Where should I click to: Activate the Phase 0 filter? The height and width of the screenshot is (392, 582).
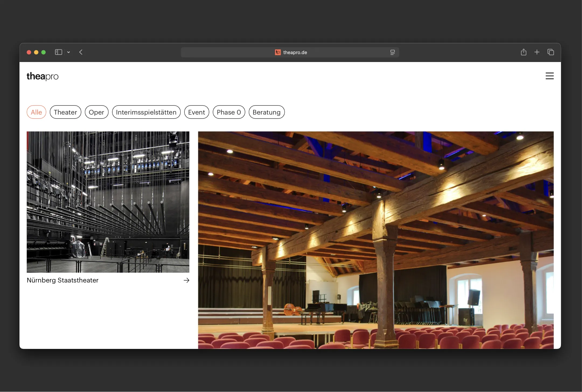point(228,112)
